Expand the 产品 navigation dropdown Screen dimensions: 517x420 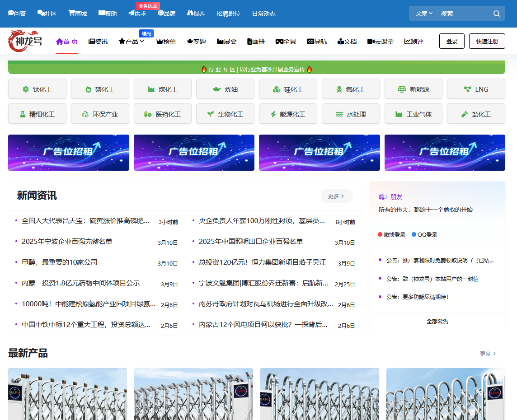tap(132, 42)
